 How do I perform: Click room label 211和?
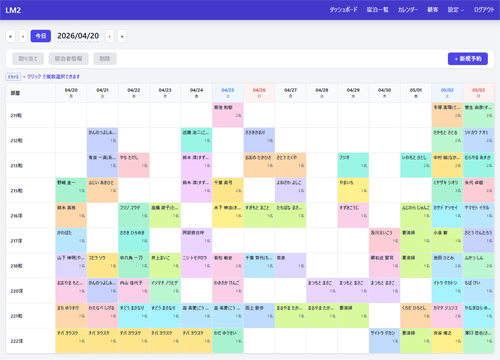pyautogui.click(x=16, y=115)
